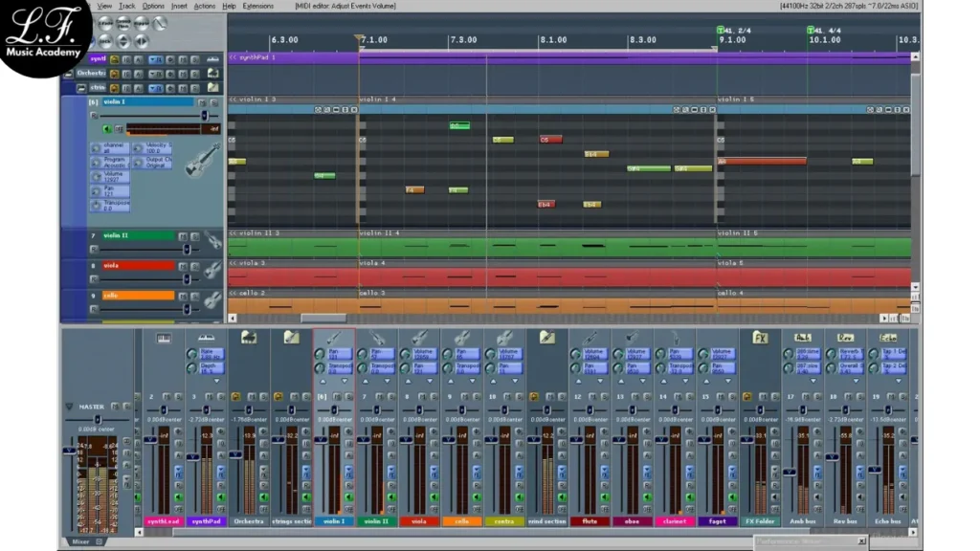980x551 pixels.
Task: Click the Mixer tab at bottom left
Action: 82,541
